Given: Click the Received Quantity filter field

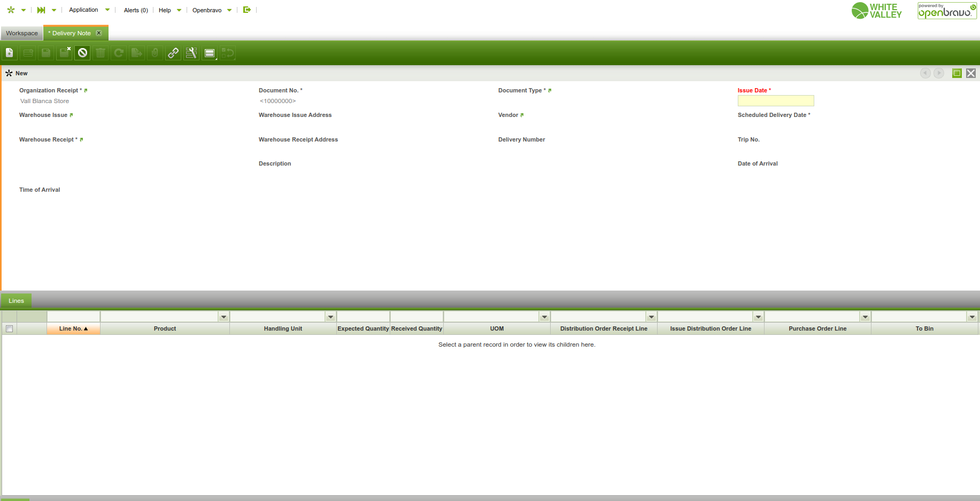Looking at the screenshot, I should click(x=416, y=317).
